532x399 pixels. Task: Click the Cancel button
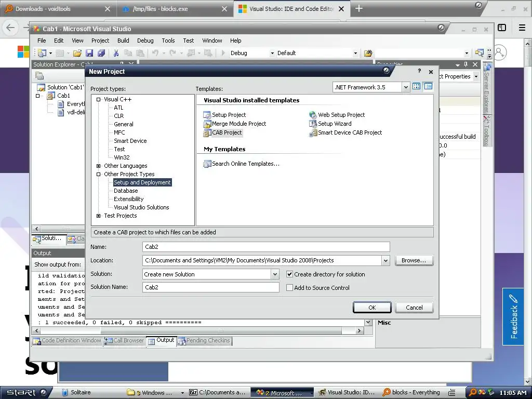coord(414,308)
